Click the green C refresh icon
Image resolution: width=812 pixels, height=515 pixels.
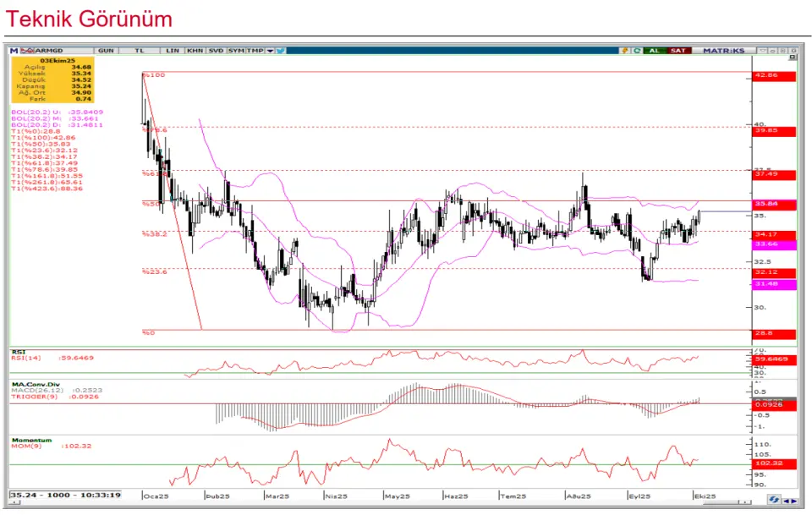coord(635,51)
